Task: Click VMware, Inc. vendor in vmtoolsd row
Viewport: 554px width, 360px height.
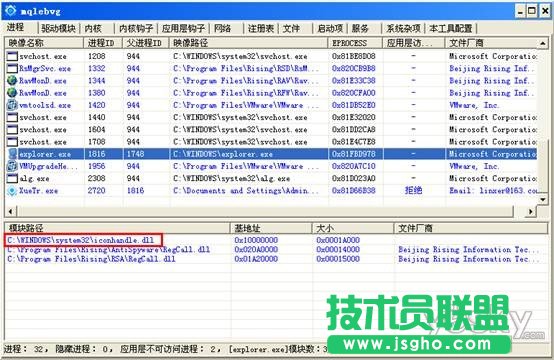Action: (474, 105)
